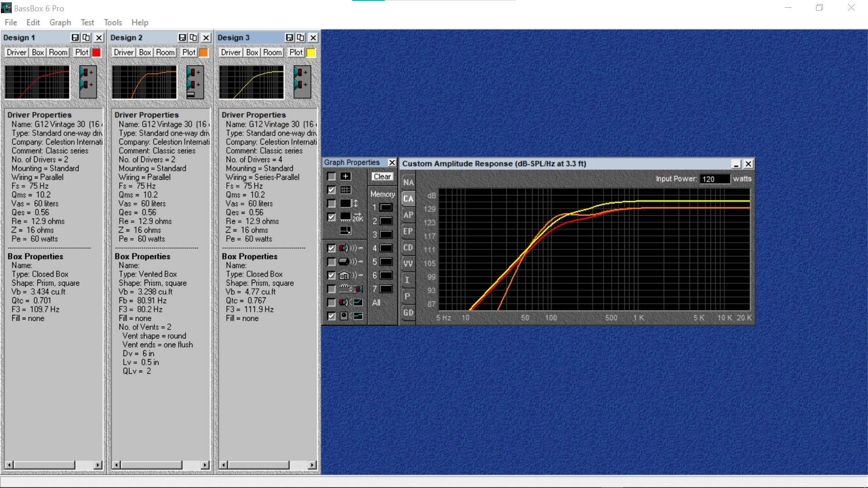868x488 pixels.
Task: Click the driver with filter curve icon
Action: [x=351, y=316]
